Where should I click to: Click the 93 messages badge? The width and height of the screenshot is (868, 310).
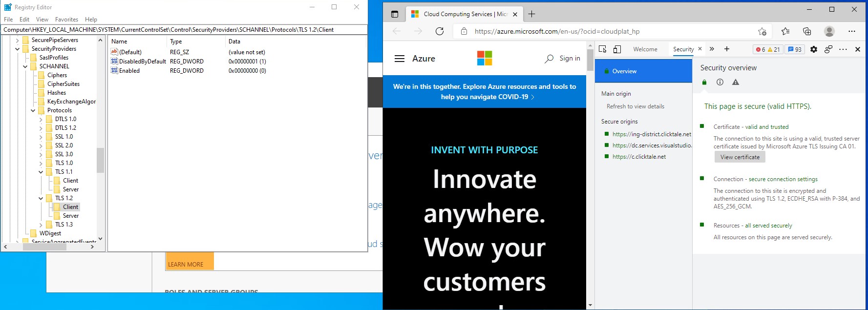click(x=795, y=49)
